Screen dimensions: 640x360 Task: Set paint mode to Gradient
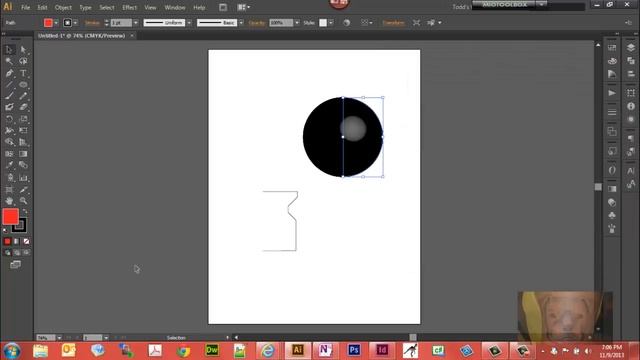tap(17, 241)
